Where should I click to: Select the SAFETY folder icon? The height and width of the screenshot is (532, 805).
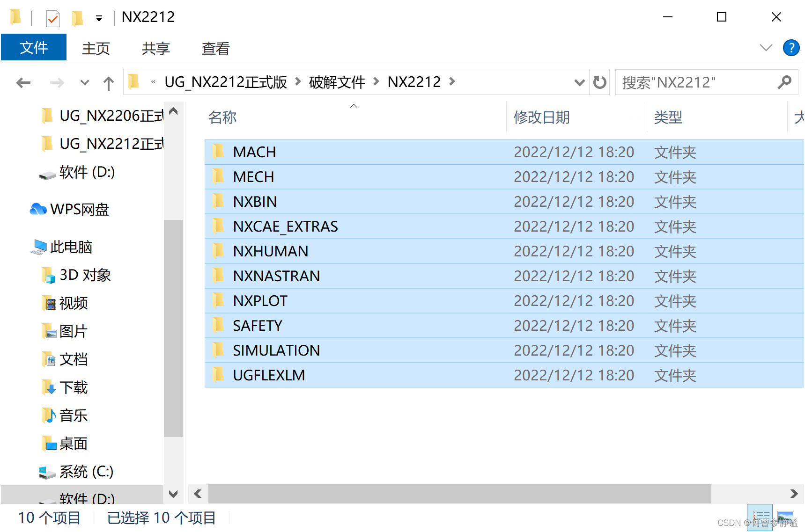point(218,325)
